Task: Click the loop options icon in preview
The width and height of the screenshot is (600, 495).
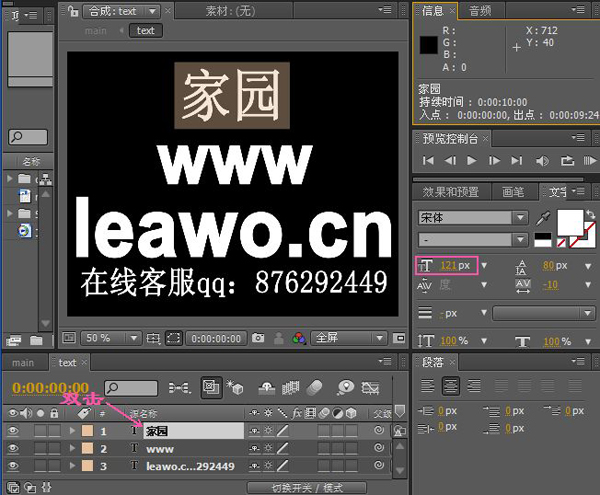Action: pos(567,161)
